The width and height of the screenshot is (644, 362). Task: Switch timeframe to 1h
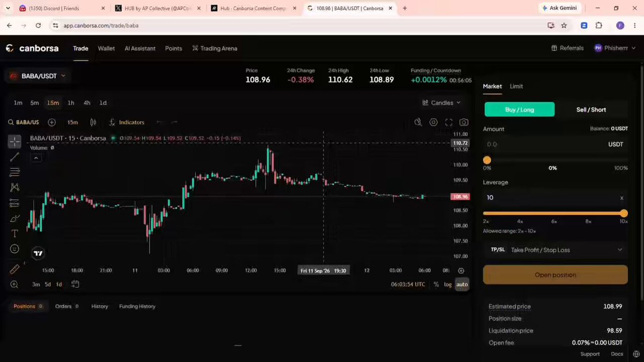pos(71,103)
